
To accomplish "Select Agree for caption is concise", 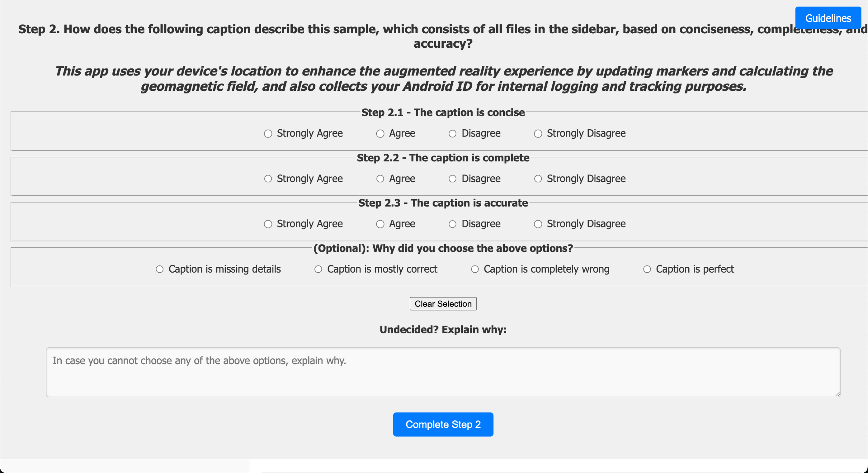I will click(x=380, y=134).
